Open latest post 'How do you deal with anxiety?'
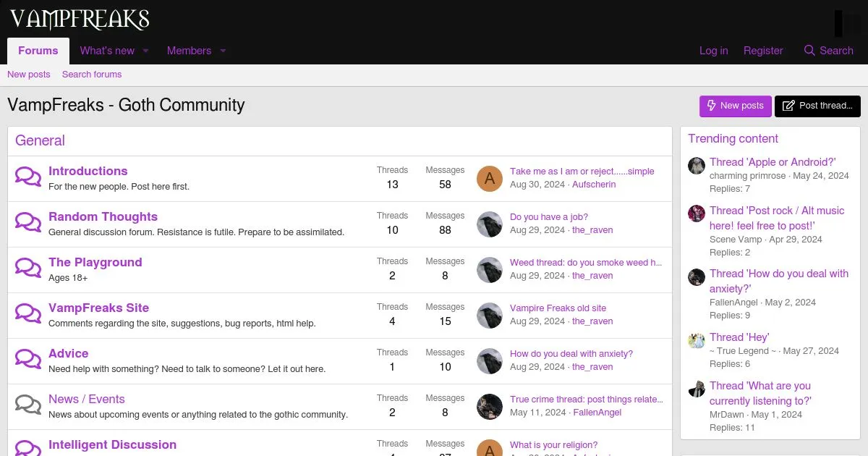Viewport: 868px width, 456px height. pos(571,354)
